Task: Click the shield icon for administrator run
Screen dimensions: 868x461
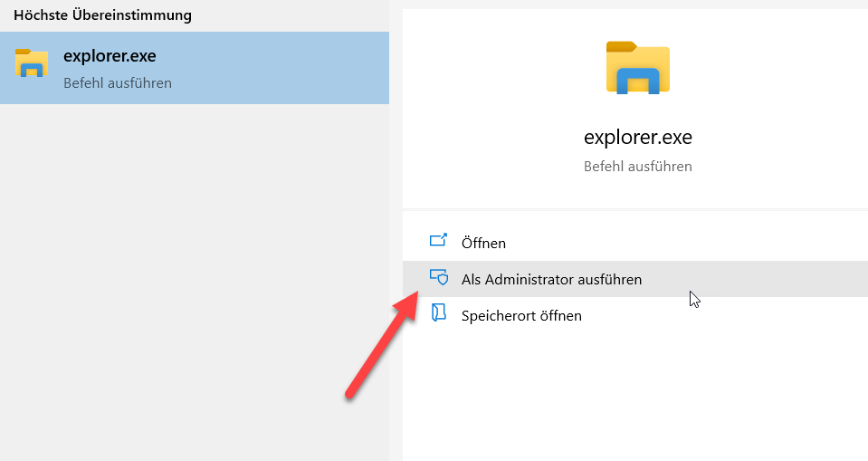Action: [439, 276]
